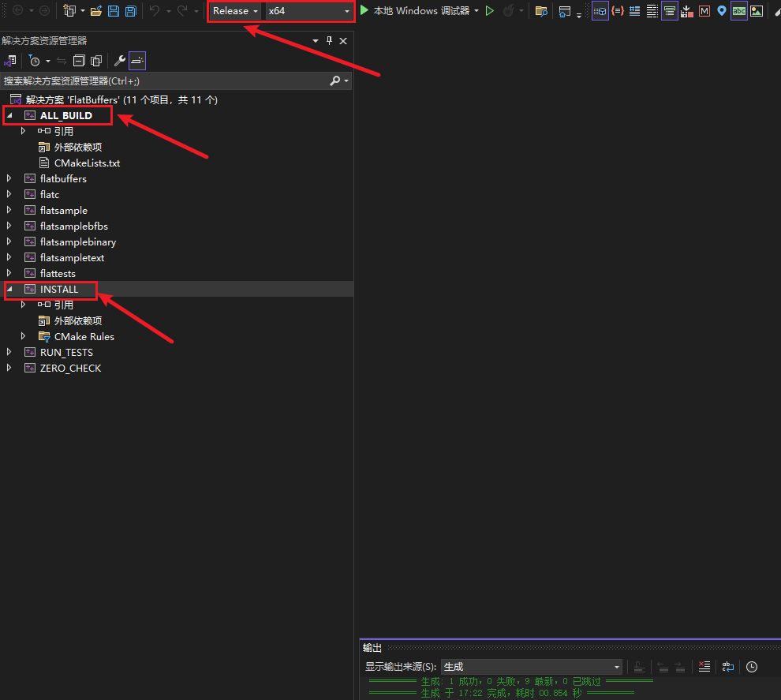Click the Show All Files icon

[x=96, y=61]
